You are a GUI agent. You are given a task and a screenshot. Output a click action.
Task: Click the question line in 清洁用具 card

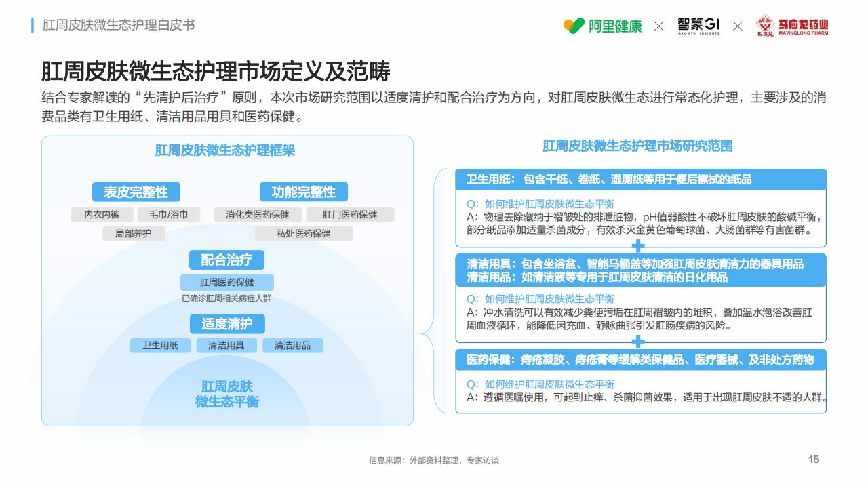click(x=540, y=299)
